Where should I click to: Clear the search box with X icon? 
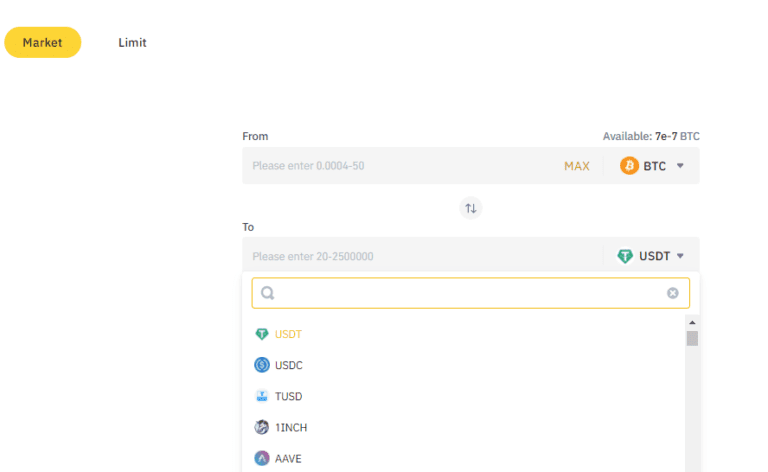click(x=672, y=293)
